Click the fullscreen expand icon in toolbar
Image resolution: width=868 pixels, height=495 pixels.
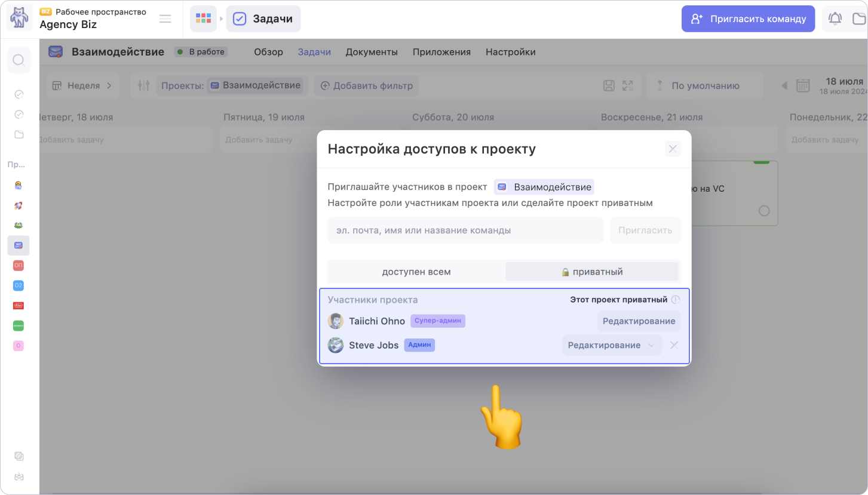pyautogui.click(x=627, y=85)
